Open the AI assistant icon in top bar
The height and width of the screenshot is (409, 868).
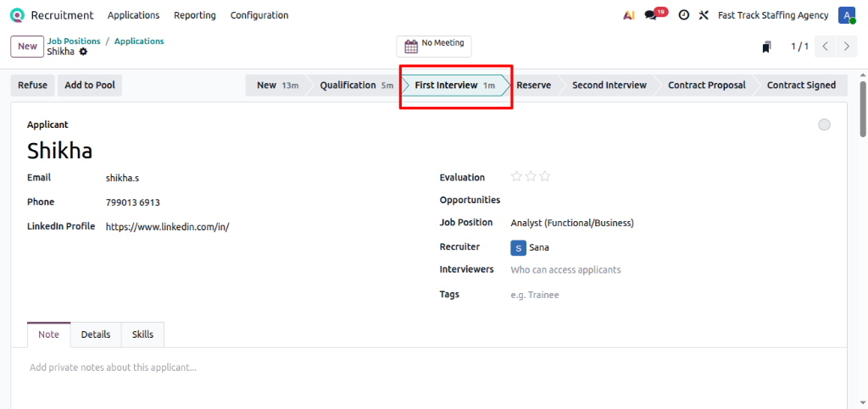[628, 15]
